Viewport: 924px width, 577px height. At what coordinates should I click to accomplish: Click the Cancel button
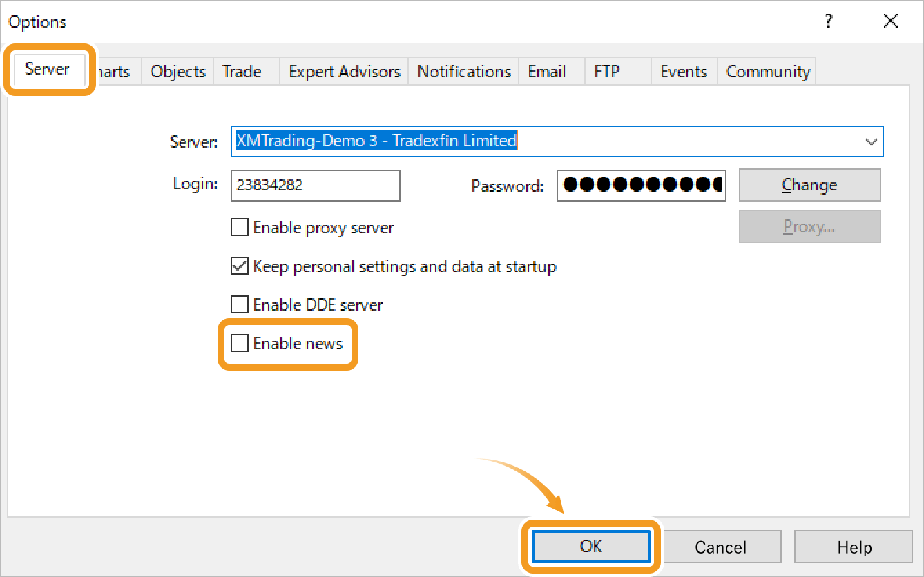[720, 547]
